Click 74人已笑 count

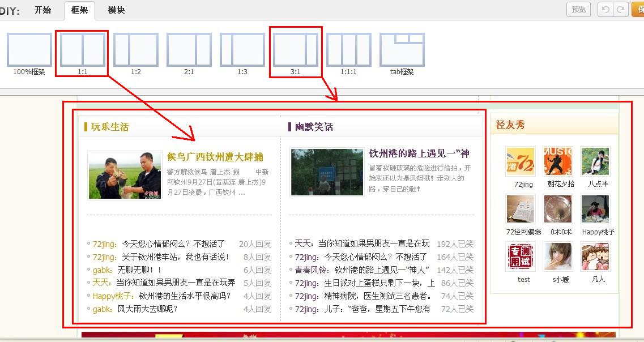457,296
